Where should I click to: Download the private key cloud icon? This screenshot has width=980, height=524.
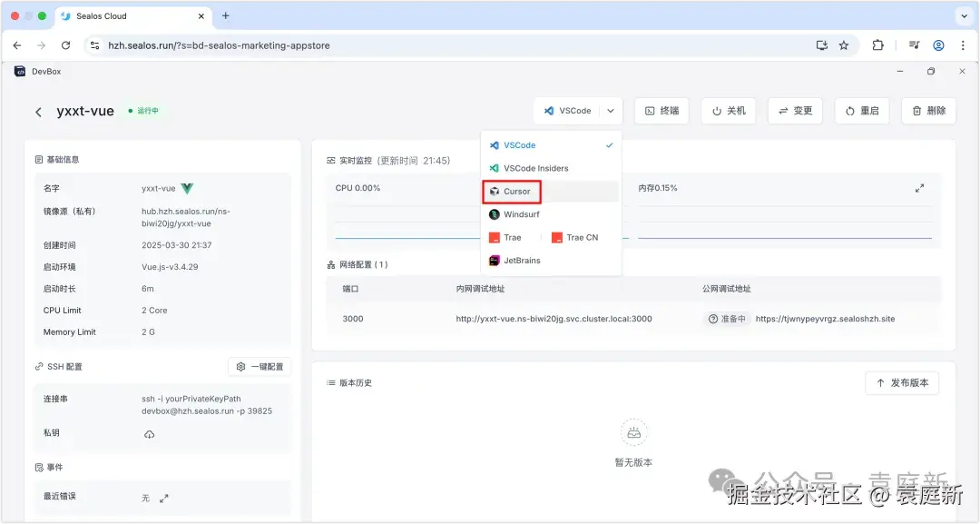(x=150, y=434)
